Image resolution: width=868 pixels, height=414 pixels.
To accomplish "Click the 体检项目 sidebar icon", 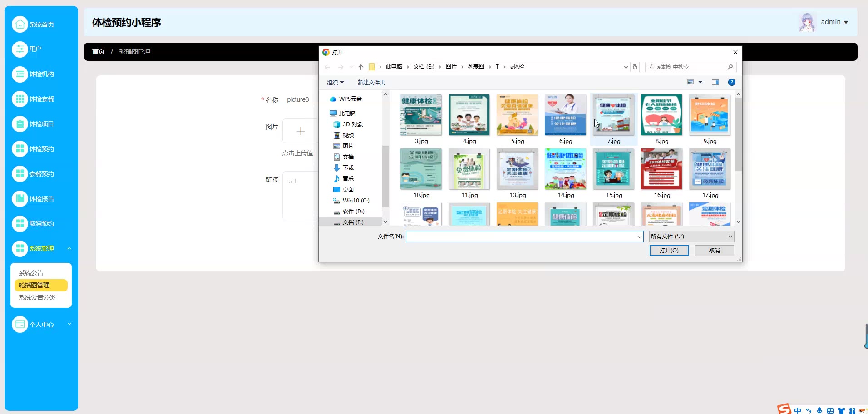I will pyautogui.click(x=20, y=124).
